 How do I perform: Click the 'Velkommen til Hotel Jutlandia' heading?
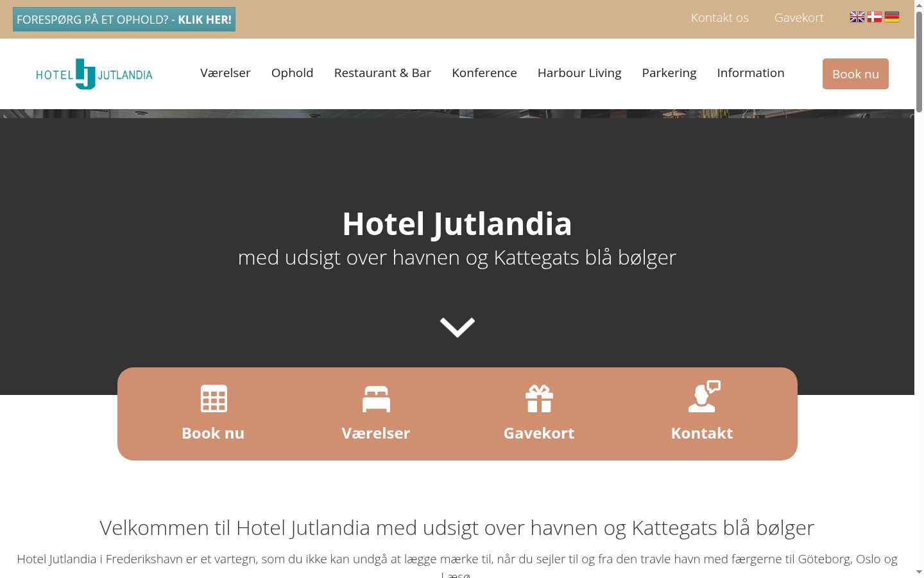tap(457, 528)
